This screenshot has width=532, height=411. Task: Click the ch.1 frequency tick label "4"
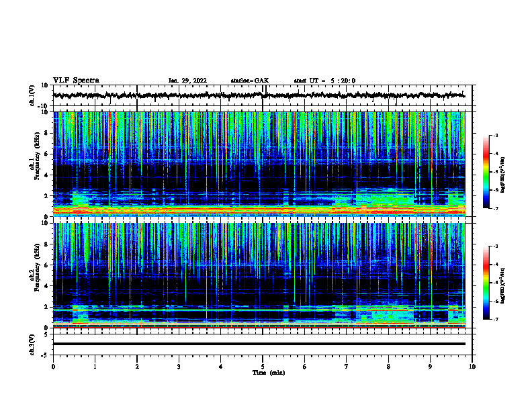[x=46, y=175]
